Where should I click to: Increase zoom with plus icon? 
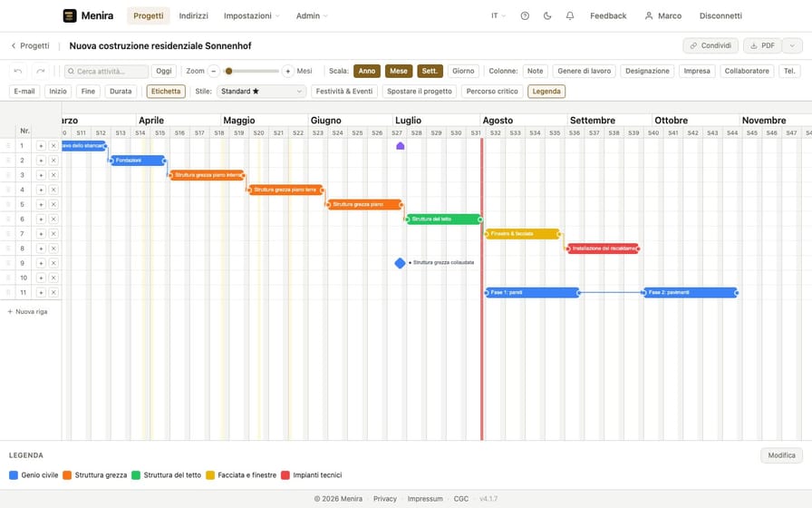point(288,71)
